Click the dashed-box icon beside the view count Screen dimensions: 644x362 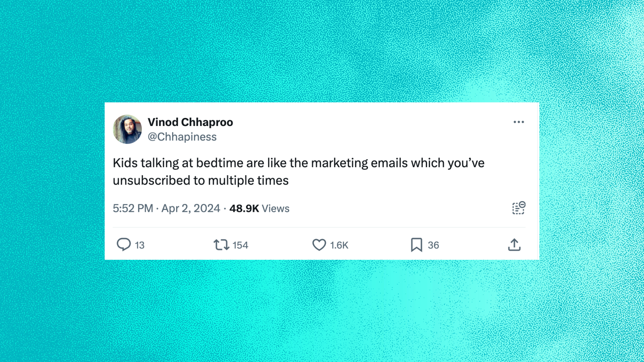point(519,208)
